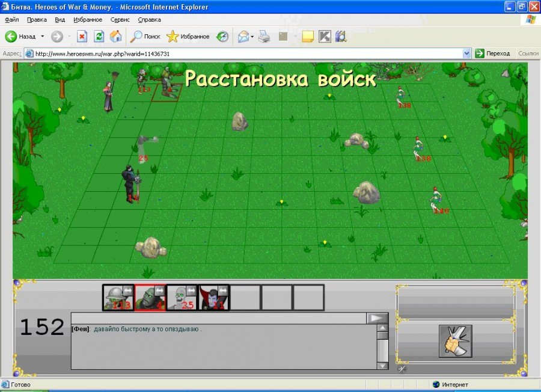Viewport: 541px width, 392px height.
Task: Open the Справка menu
Action: (x=150, y=20)
